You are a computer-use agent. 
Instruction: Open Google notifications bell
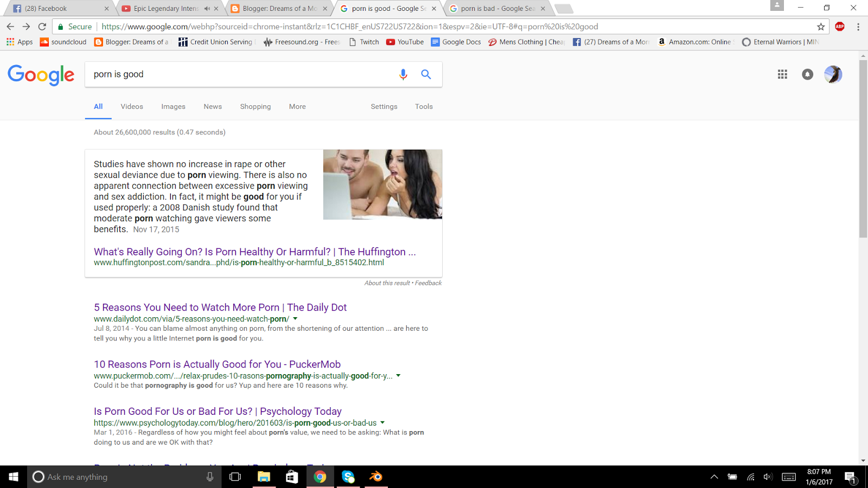(x=808, y=74)
